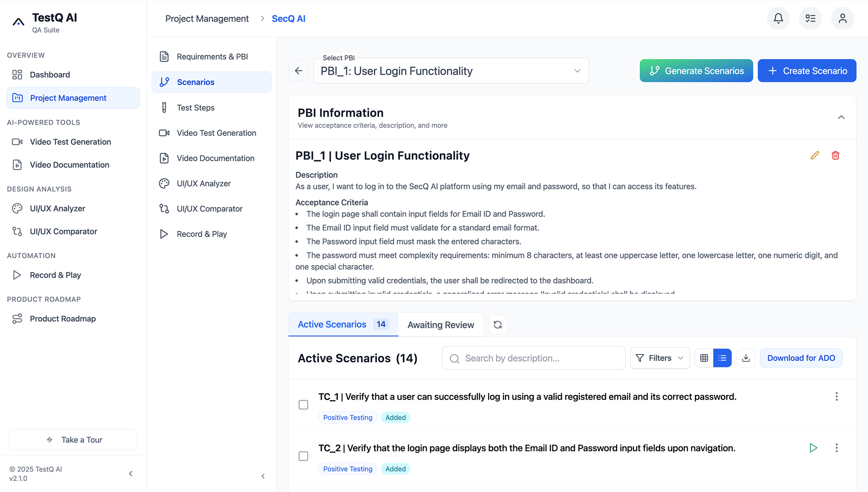The width and height of the screenshot is (868, 492).
Task: Expand the Filters dropdown
Action: 660,358
